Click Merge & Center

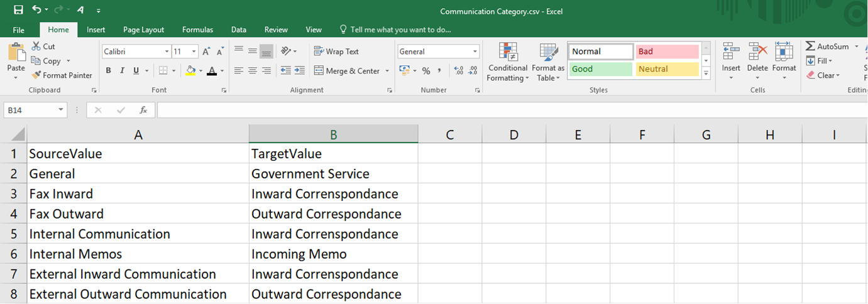tap(347, 71)
